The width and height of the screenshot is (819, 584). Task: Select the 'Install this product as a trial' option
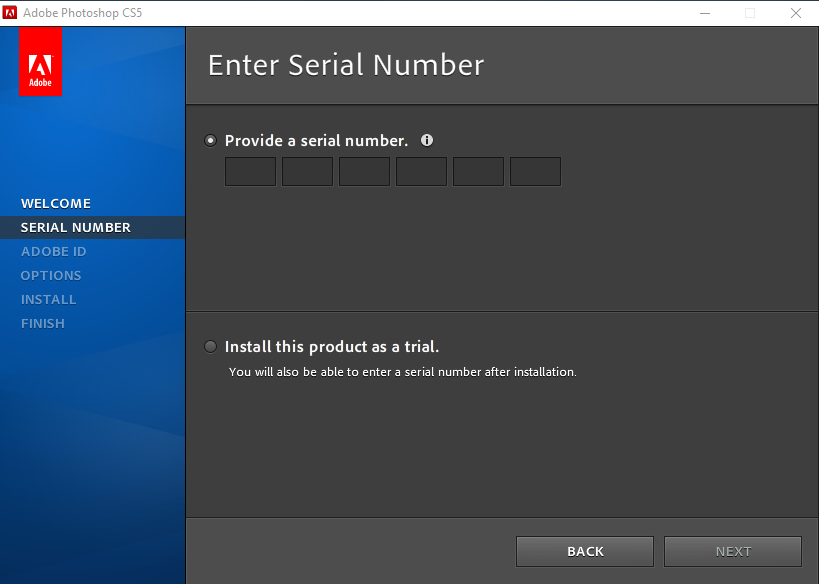click(x=210, y=346)
